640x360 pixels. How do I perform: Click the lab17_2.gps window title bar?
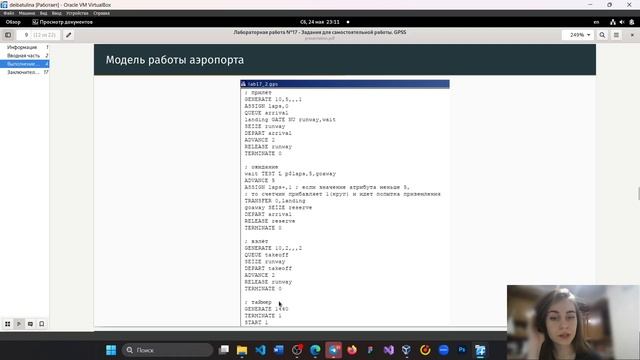click(345, 84)
